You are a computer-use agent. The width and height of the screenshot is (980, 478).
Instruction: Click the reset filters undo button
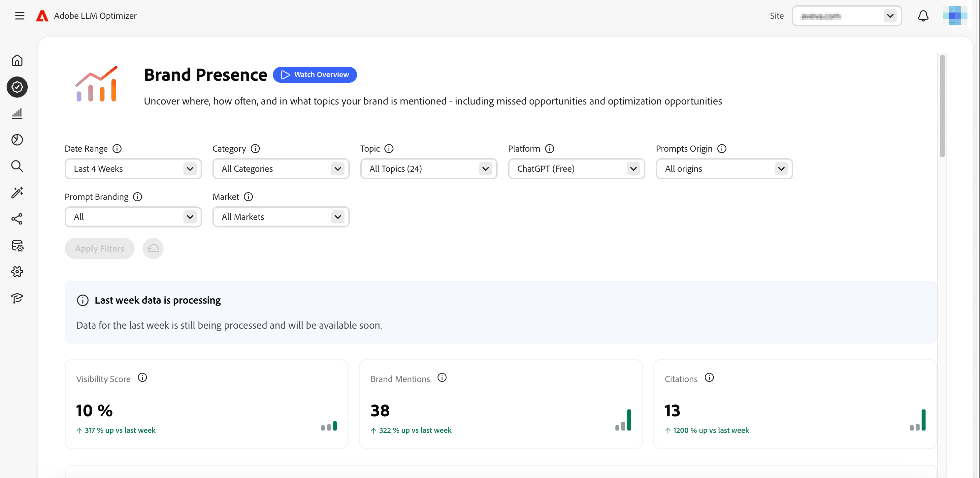click(153, 249)
